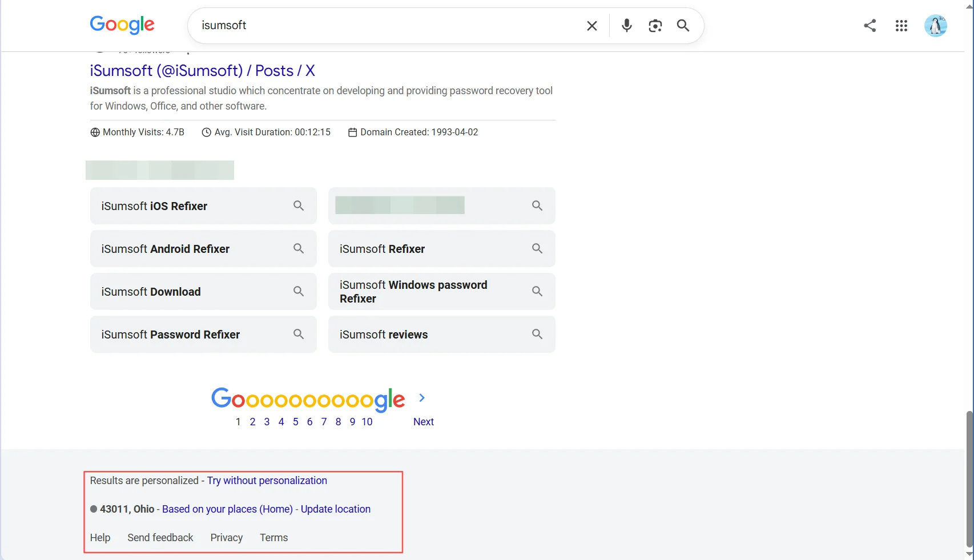974x560 pixels.
Task: Open the Help footer link
Action: (100, 538)
